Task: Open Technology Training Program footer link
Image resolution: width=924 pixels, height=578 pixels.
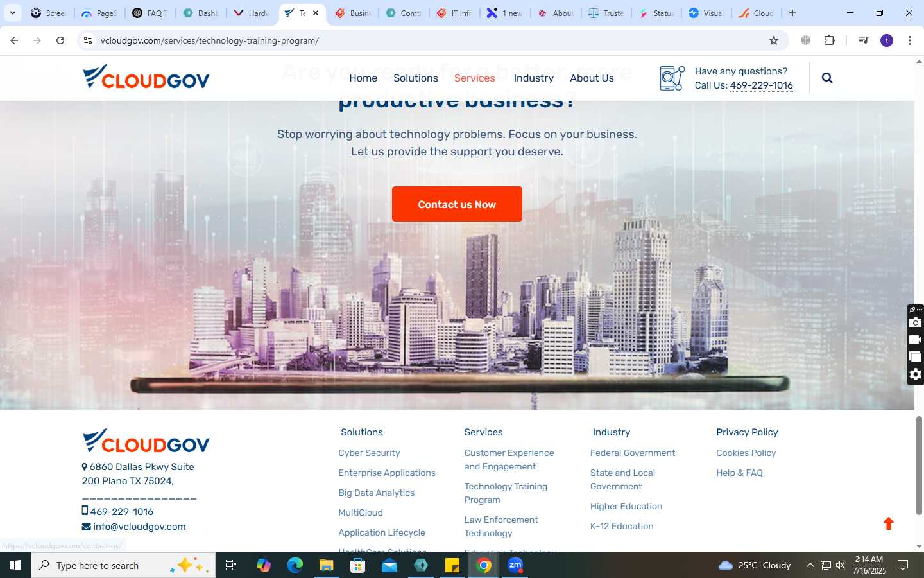Action: 506,493
